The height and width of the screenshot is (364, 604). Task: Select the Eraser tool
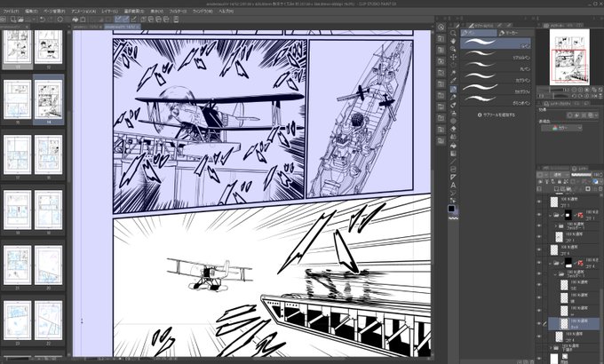point(453,129)
